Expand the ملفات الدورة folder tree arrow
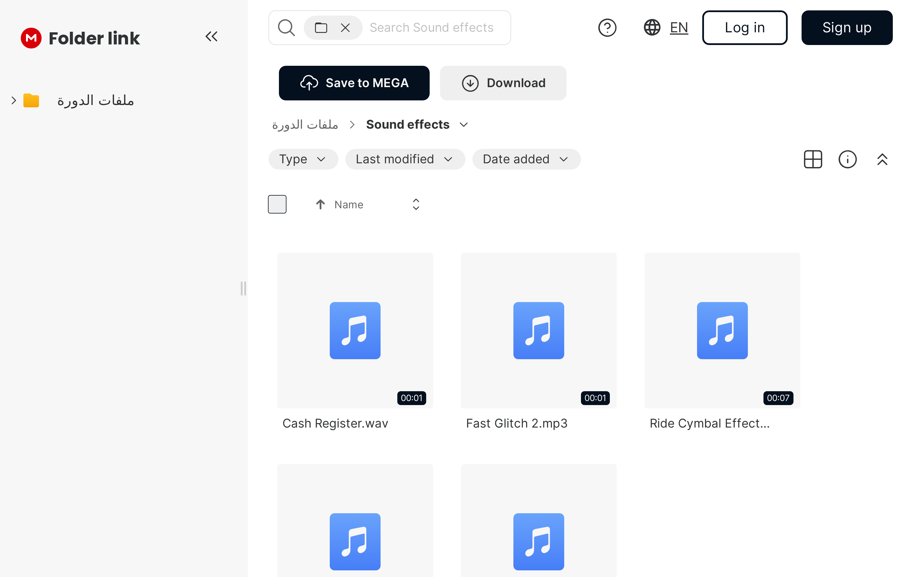The height and width of the screenshot is (577, 924). click(x=14, y=100)
